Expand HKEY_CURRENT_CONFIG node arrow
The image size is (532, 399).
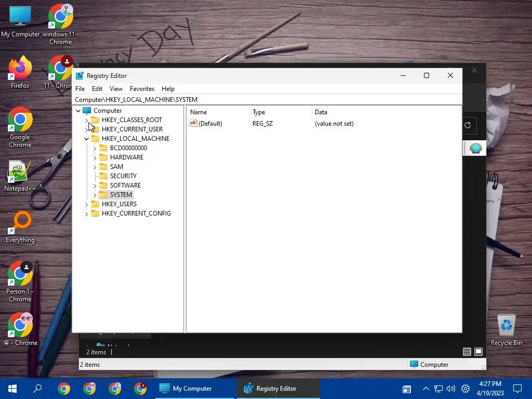point(87,214)
